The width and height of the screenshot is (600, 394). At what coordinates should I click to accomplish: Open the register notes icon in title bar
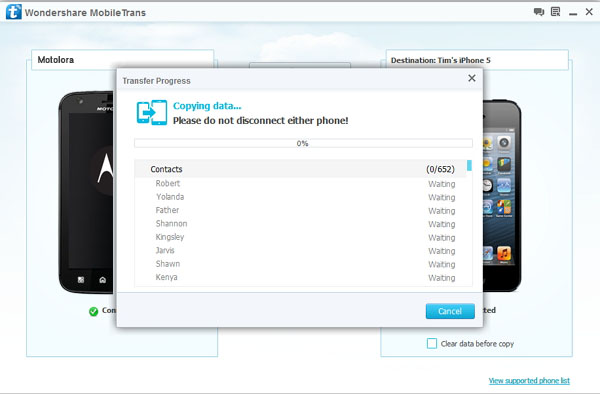(555, 12)
